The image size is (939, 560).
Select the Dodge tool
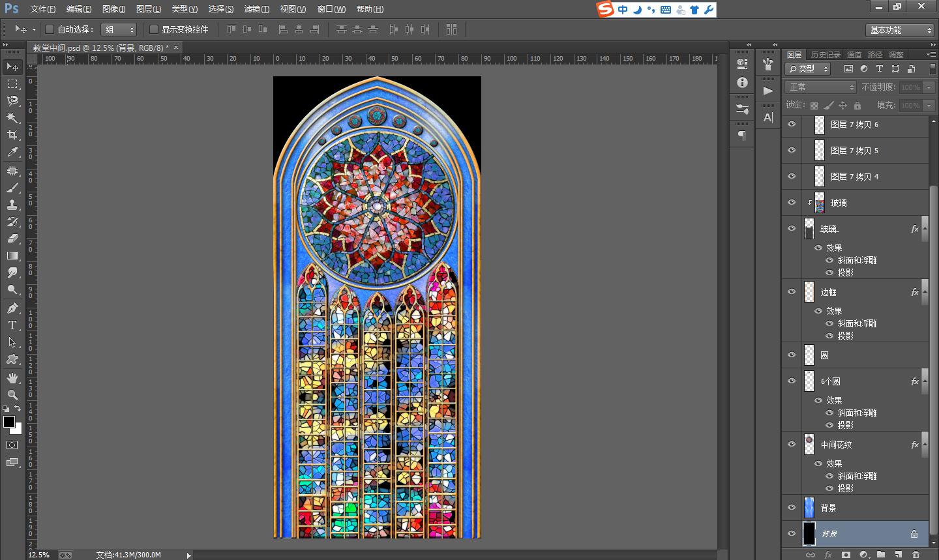pyautogui.click(x=12, y=290)
